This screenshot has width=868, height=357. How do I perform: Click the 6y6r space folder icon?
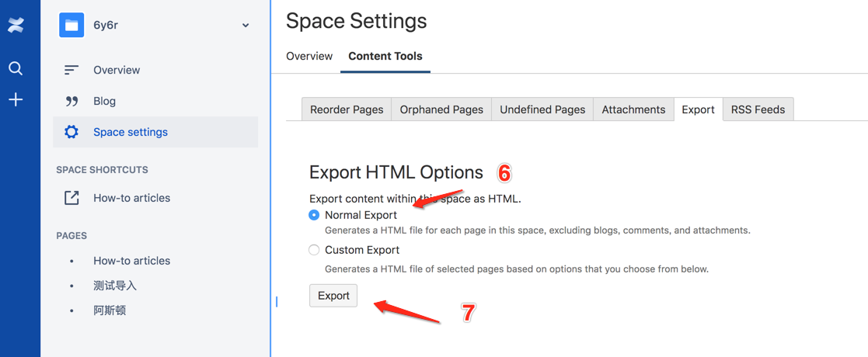point(71,25)
